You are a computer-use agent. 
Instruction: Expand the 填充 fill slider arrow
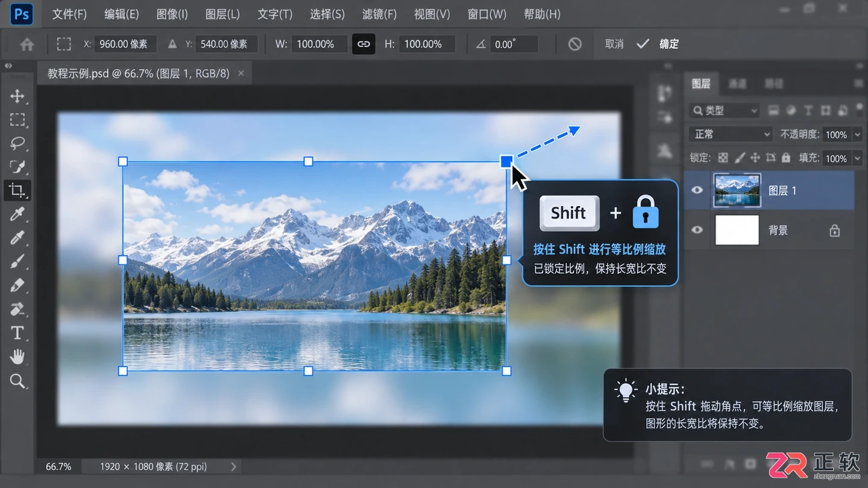pyautogui.click(x=858, y=158)
